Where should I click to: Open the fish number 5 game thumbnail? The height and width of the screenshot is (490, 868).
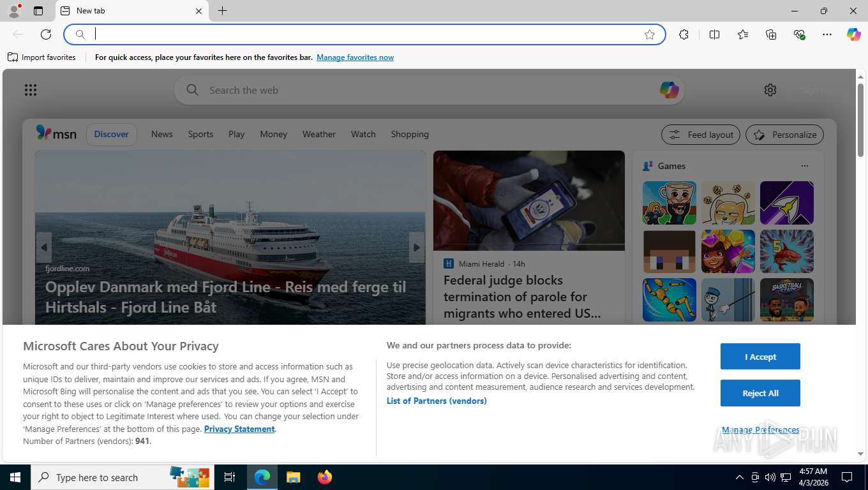(x=787, y=251)
